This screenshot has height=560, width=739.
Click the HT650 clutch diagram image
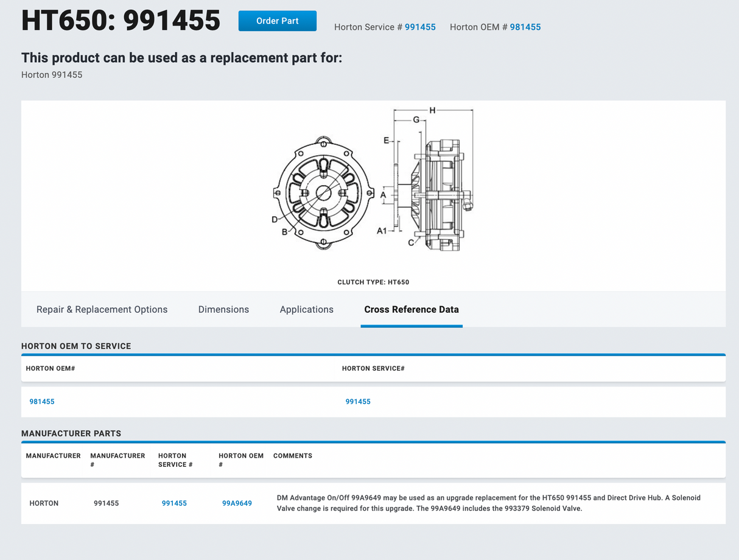373,183
